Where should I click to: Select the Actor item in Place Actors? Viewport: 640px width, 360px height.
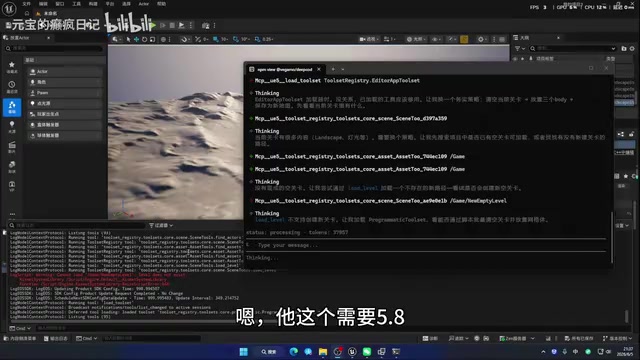pos(64,71)
